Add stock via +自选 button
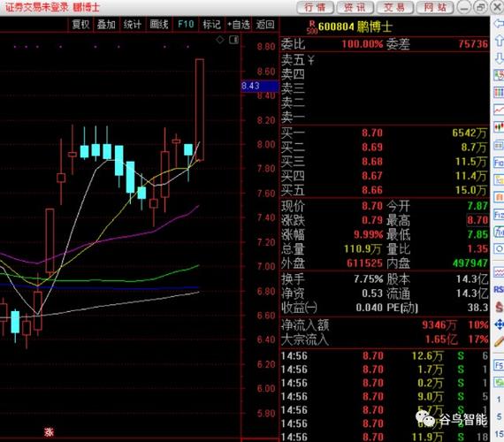This screenshot has width=504, height=442. coord(239,25)
